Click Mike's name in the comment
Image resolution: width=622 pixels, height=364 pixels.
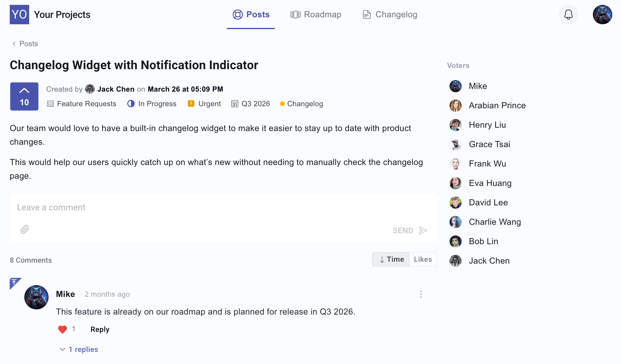pyautogui.click(x=65, y=294)
